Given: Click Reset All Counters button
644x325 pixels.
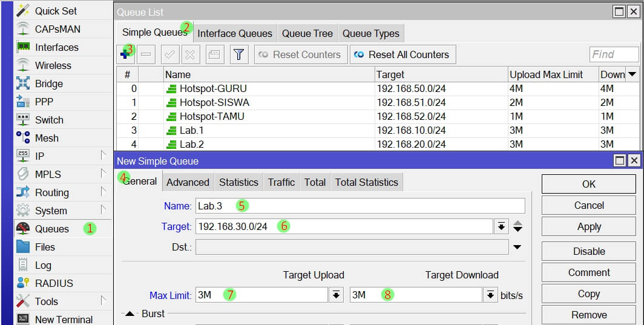Looking at the screenshot, I should 402,54.
